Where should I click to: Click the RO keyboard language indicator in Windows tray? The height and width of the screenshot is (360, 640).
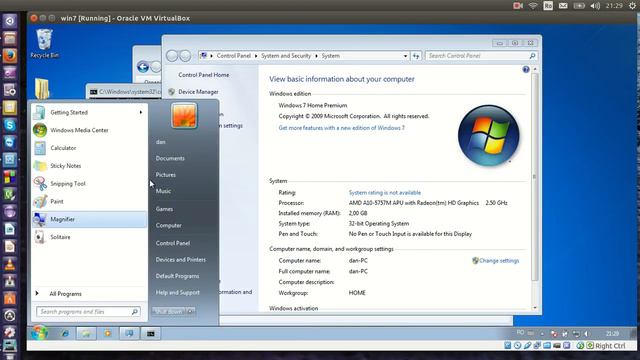click(520, 333)
